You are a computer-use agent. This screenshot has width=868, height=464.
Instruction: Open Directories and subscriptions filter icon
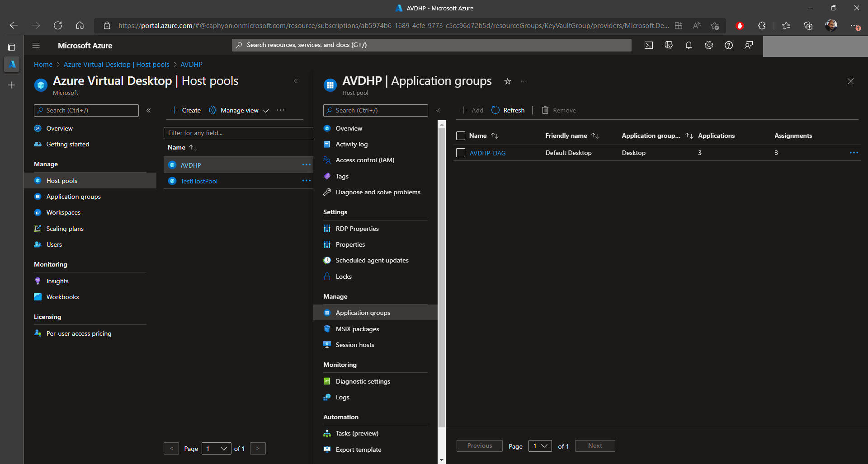669,45
